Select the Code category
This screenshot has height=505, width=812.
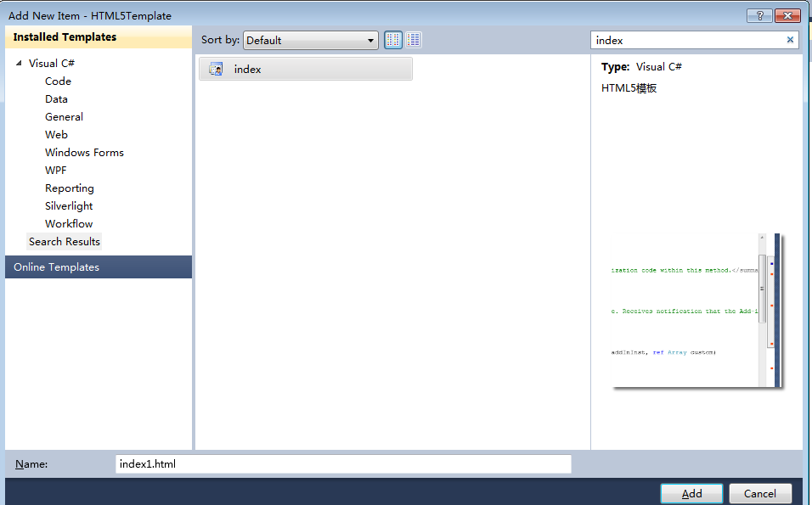[x=58, y=81]
